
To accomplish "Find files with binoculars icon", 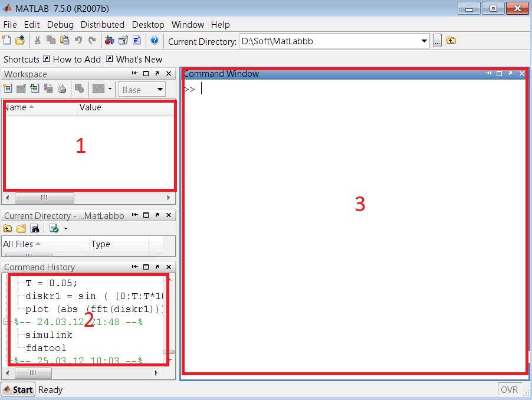I will [x=35, y=229].
